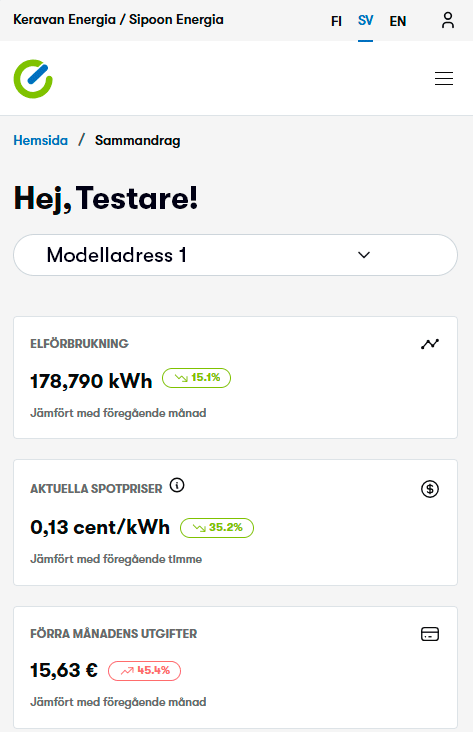Click the Keravan Energia / Sipoon Energia title
Image resolution: width=473 pixels, height=732 pixels.
coord(119,20)
